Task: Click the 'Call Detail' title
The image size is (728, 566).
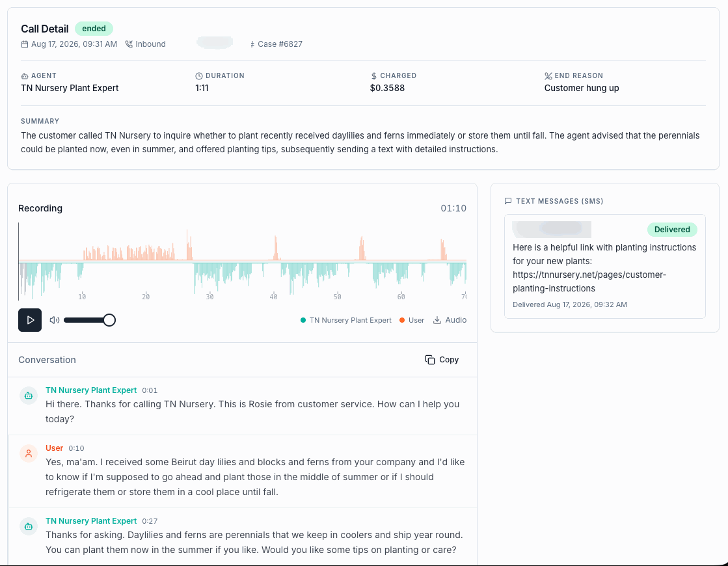Action: click(45, 29)
